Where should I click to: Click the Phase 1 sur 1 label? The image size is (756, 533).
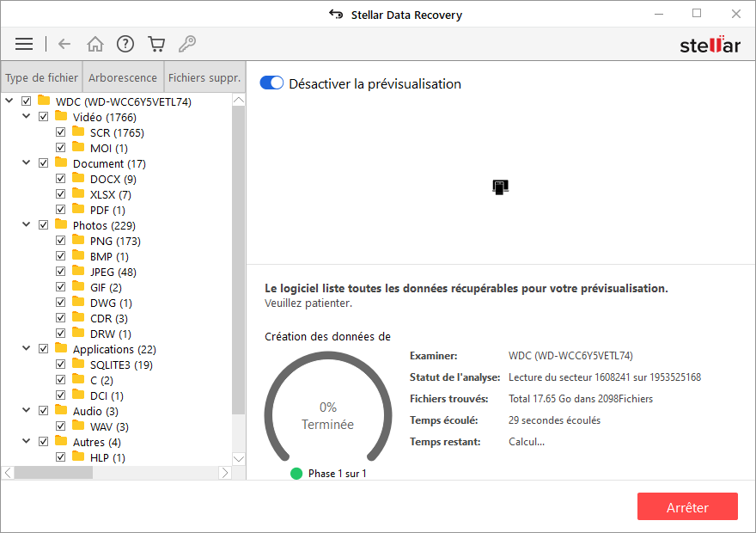coord(337,474)
